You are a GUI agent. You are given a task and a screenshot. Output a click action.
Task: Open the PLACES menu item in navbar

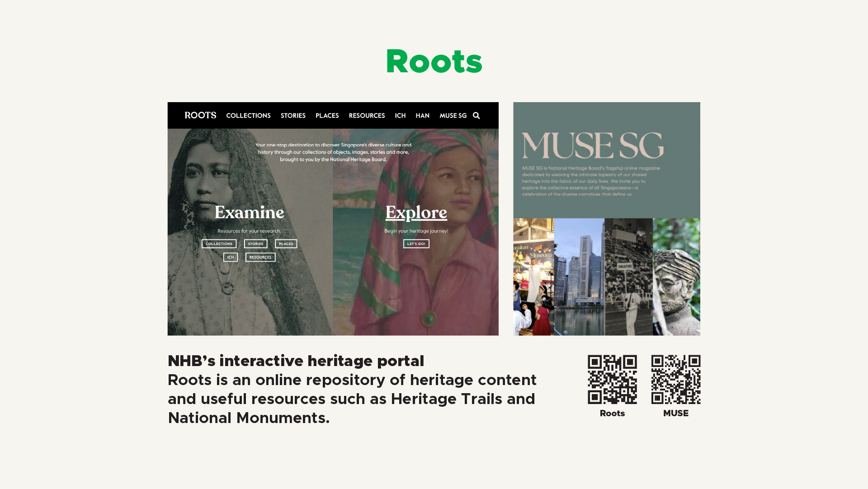click(x=327, y=116)
